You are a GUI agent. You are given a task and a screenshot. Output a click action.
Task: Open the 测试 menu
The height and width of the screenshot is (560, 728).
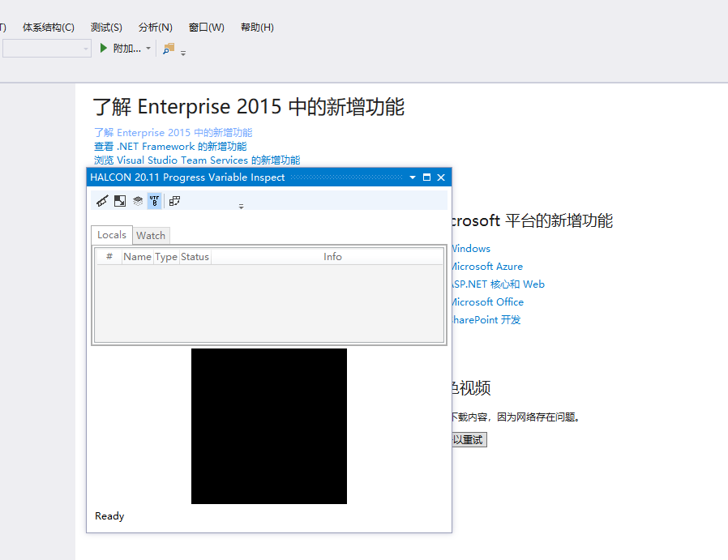pos(105,27)
